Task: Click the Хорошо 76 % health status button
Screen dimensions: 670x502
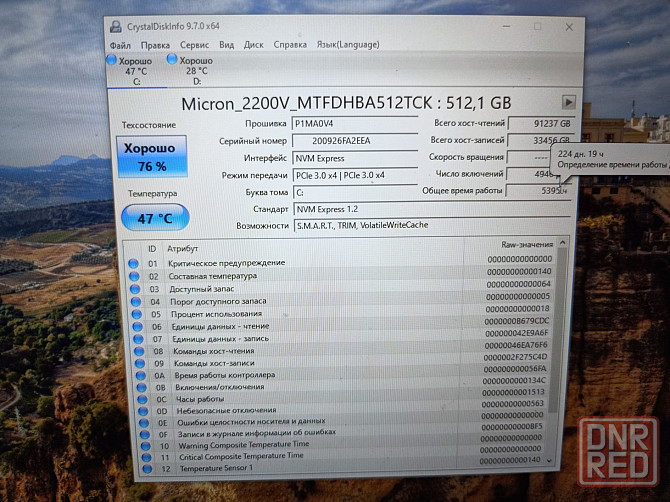Action: (x=152, y=157)
